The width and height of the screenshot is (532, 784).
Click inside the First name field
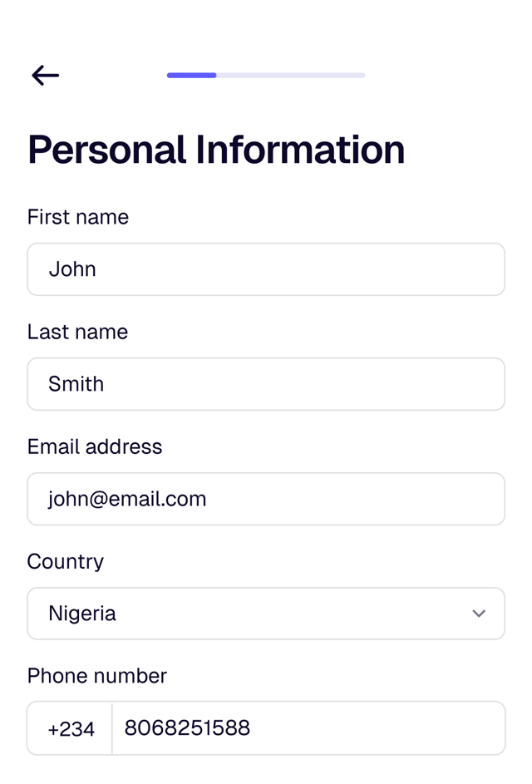[x=266, y=269]
